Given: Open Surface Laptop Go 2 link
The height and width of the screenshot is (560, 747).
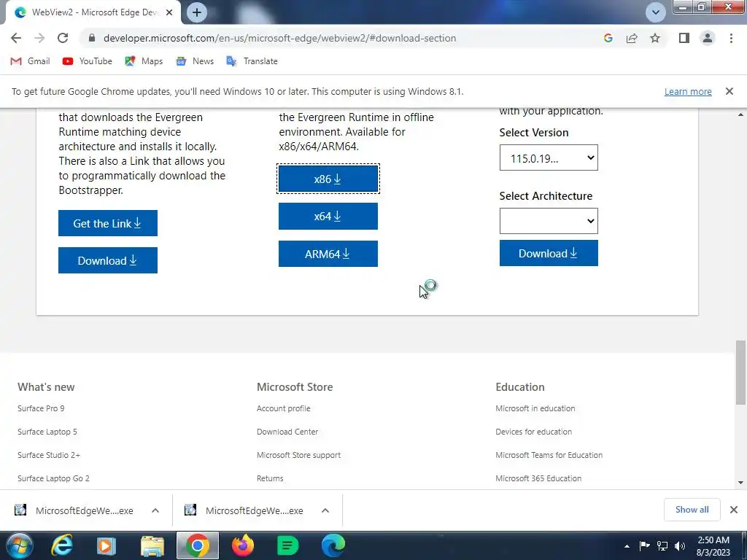Looking at the screenshot, I should [53, 478].
